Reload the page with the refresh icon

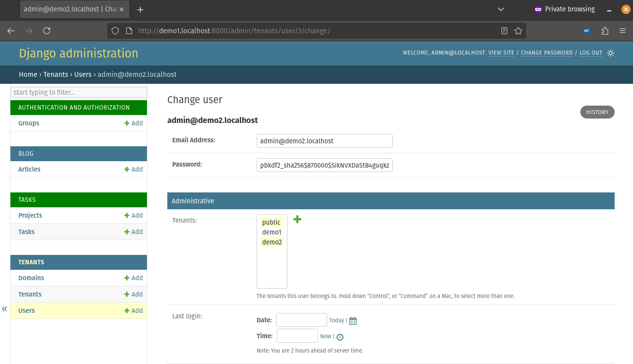tap(47, 31)
